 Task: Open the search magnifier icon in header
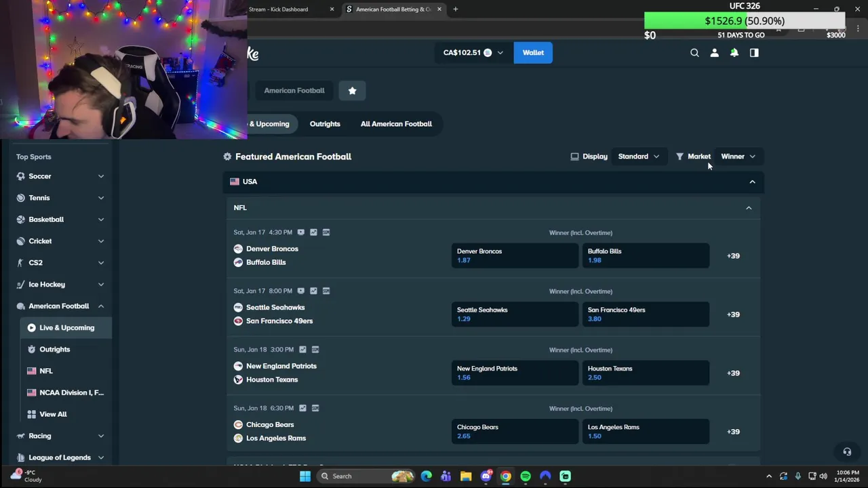click(x=694, y=53)
